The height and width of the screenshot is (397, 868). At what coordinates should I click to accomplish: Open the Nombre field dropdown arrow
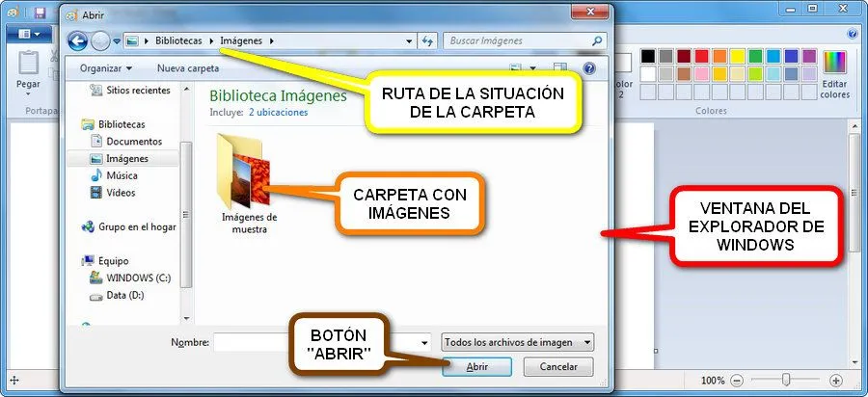424,343
